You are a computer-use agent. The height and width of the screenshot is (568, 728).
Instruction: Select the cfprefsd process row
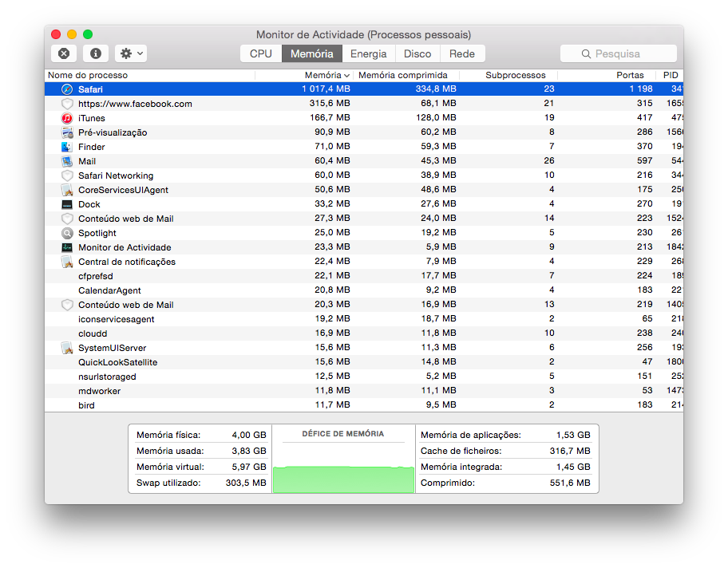click(x=364, y=276)
